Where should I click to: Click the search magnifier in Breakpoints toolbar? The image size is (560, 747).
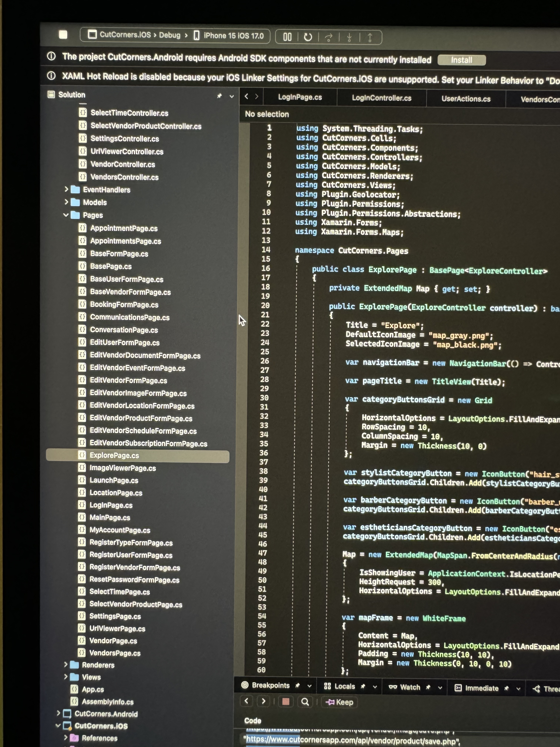pyautogui.click(x=305, y=702)
